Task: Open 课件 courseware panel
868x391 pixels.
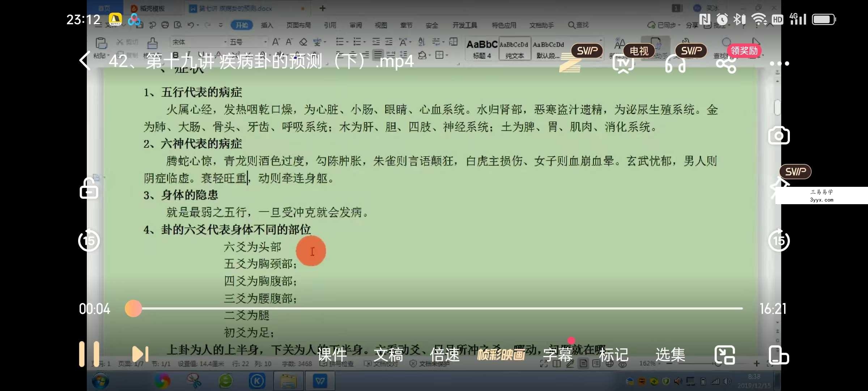Action: (x=332, y=355)
